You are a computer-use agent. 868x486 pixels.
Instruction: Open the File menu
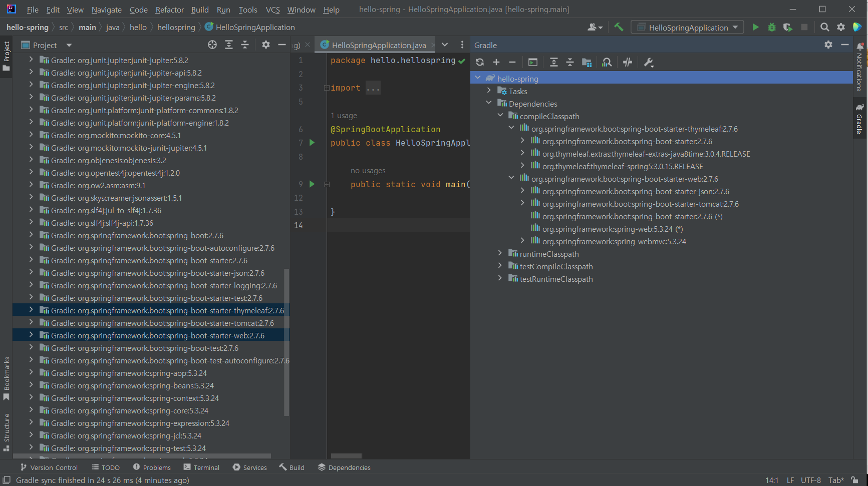pos(33,10)
